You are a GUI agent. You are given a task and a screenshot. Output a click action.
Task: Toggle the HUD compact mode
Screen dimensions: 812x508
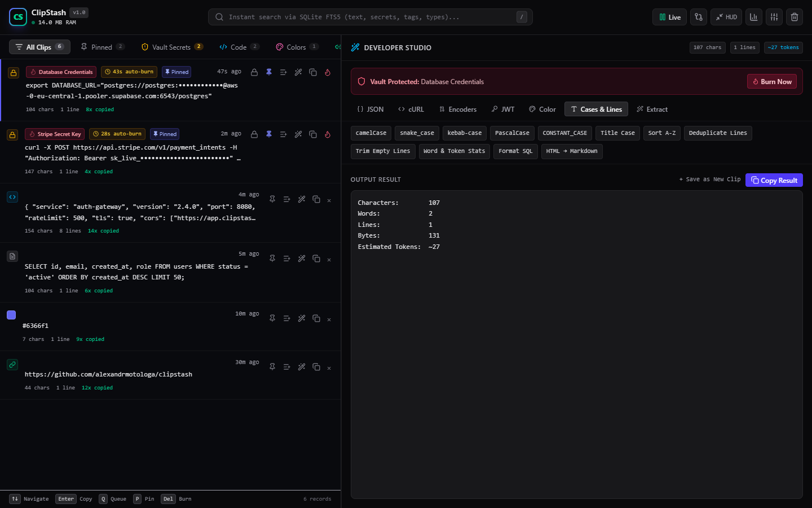pyautogui.click(x=726, y=17)
